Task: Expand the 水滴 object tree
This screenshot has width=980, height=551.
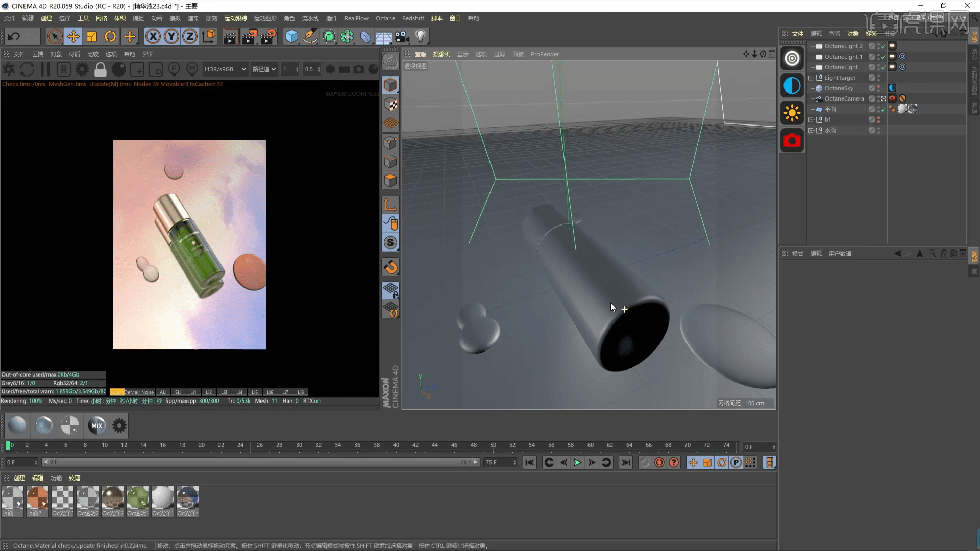Action: tap(812, 130)
